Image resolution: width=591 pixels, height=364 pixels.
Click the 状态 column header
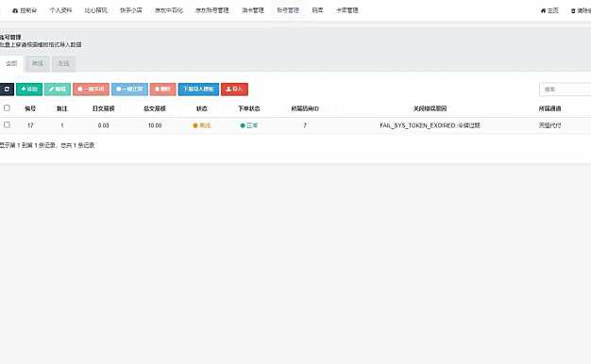(x=202, y=108)
